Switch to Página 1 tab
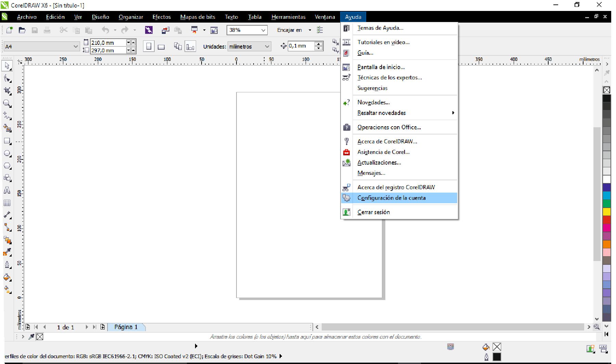The image size is (616, 364). click(126, 327)
